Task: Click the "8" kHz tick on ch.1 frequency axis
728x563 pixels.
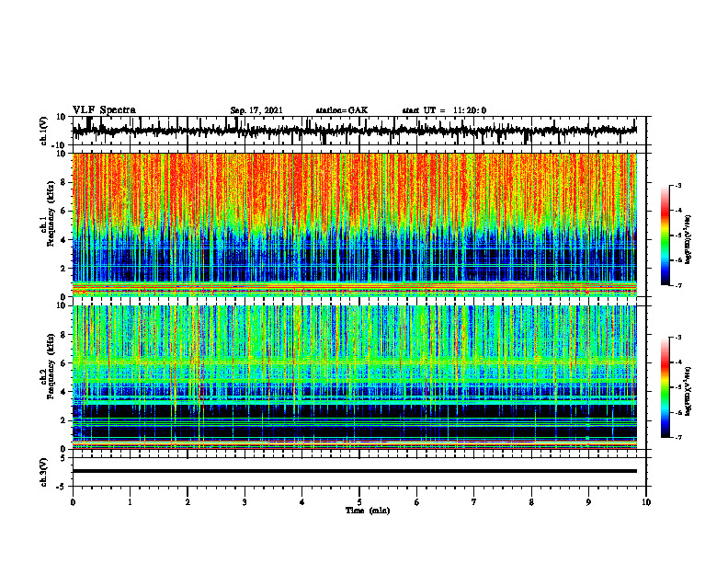Action: point(63,182)
